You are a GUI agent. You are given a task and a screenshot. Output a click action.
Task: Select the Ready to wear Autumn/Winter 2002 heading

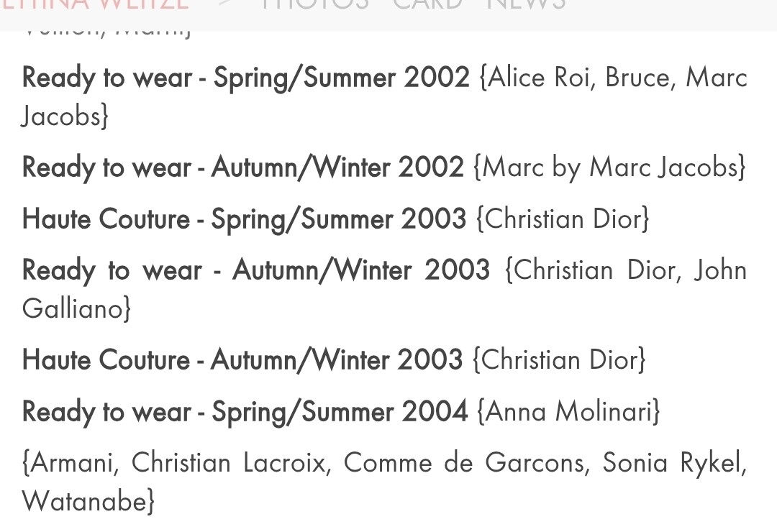[242, 167]
